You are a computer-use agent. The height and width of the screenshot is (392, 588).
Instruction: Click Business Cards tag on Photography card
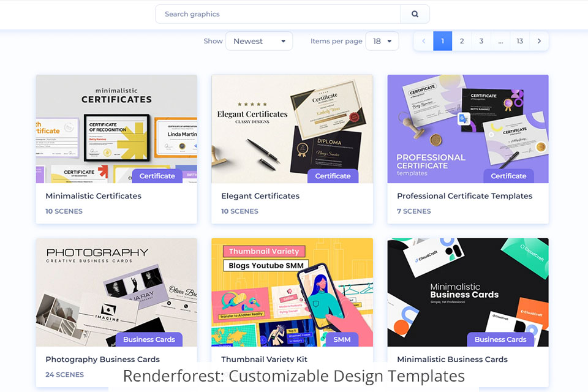tap(149, 339)
